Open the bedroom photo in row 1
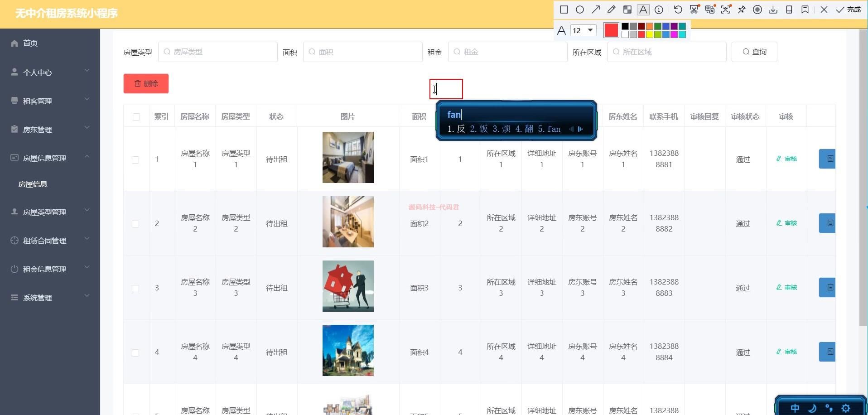The width and height of the screenshot is (868, 415). pyautogui.click(x=348, y=157)
